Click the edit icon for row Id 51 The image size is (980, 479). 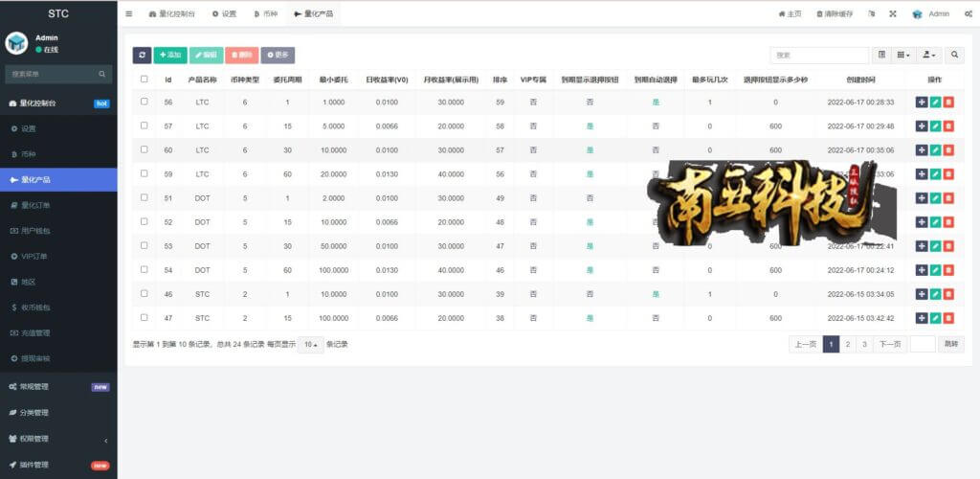pyautogui.click(x=935, y=197)
